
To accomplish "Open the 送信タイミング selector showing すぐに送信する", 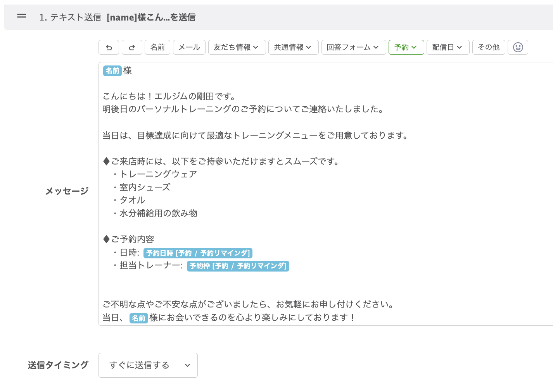I will tap(148, 365).
